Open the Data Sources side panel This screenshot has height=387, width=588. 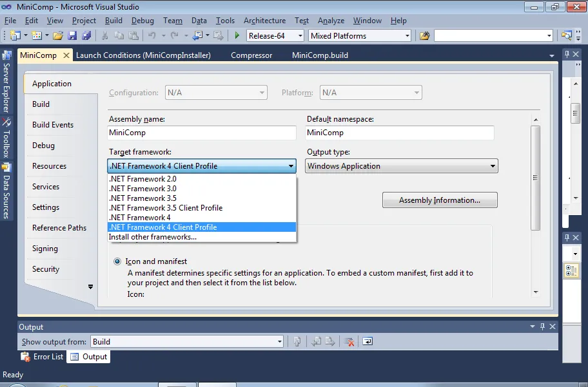pos(6,191)
